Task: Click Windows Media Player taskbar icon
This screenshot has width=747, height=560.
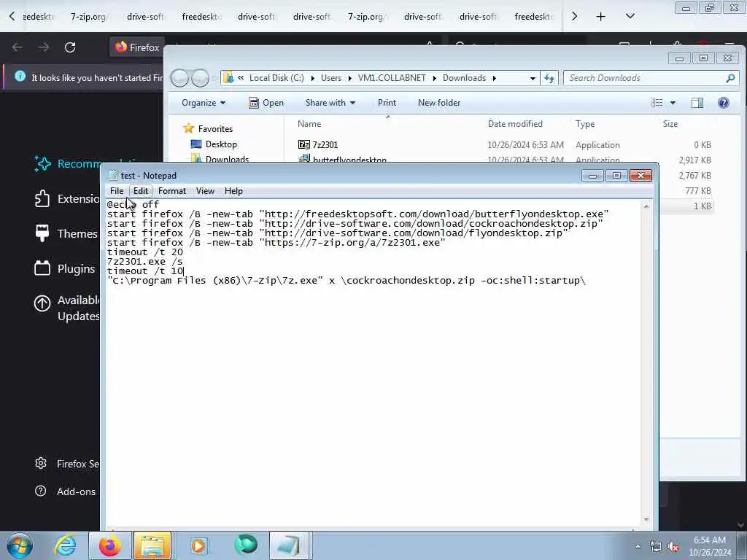Action: coord(198,545)
